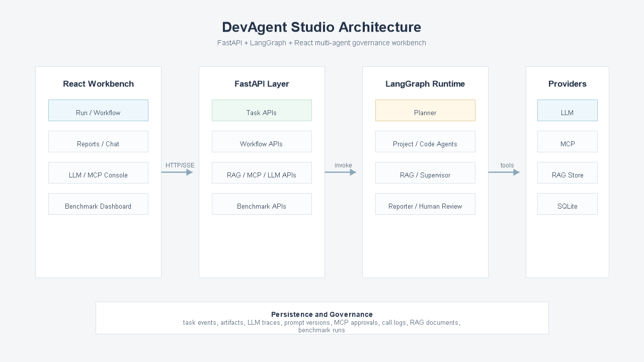Select the Benchmark APIs box
644x362 pixels.
[x=262, y=204]
